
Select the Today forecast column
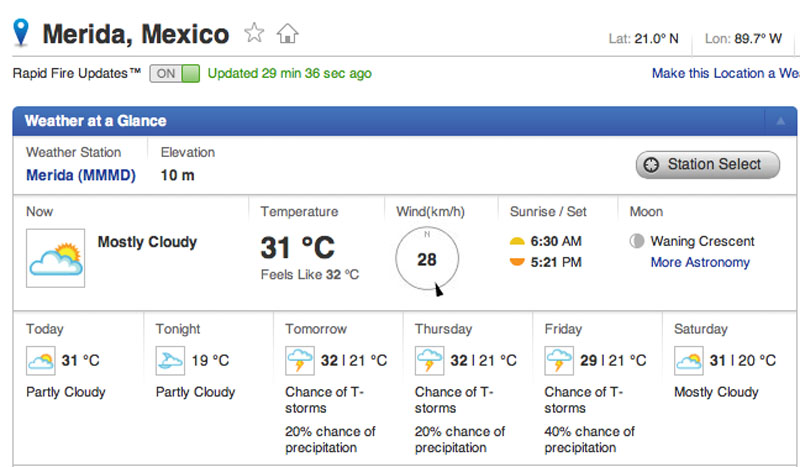79,388
